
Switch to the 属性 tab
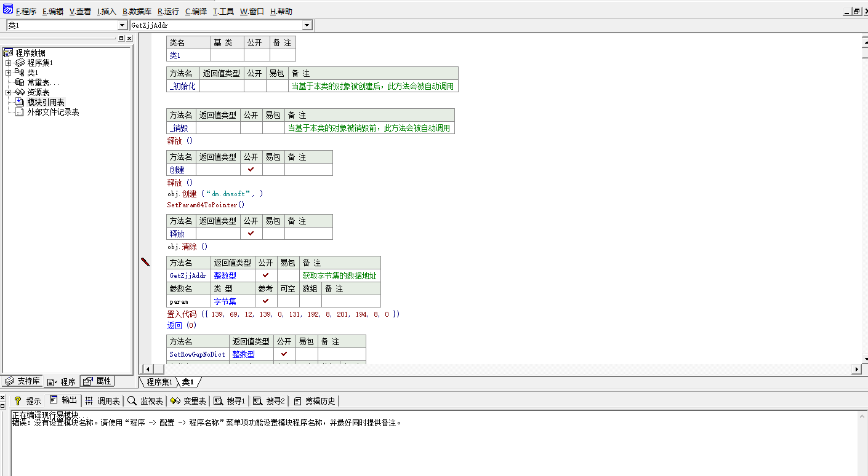pyautogui.click(x=97, y=381)
